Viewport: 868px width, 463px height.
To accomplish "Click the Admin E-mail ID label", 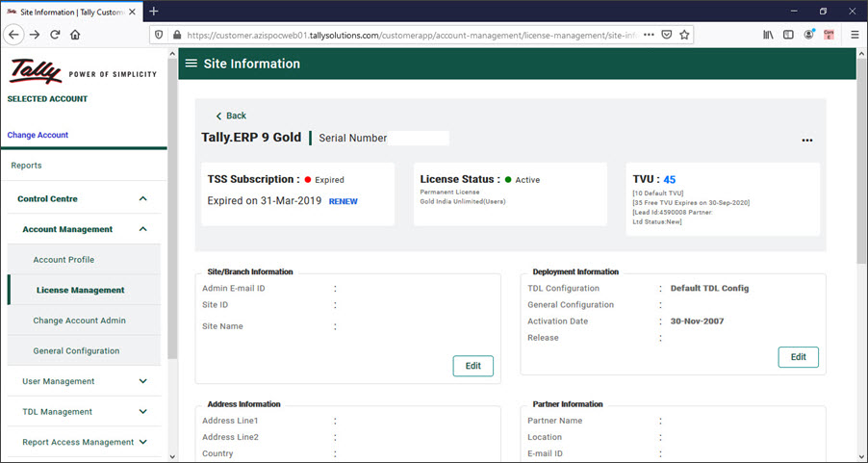I will (x=234, y=288).
